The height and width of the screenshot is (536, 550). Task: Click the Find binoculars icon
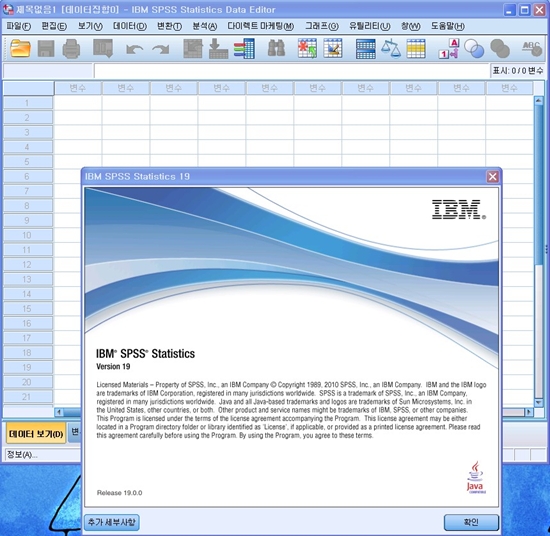276,48
